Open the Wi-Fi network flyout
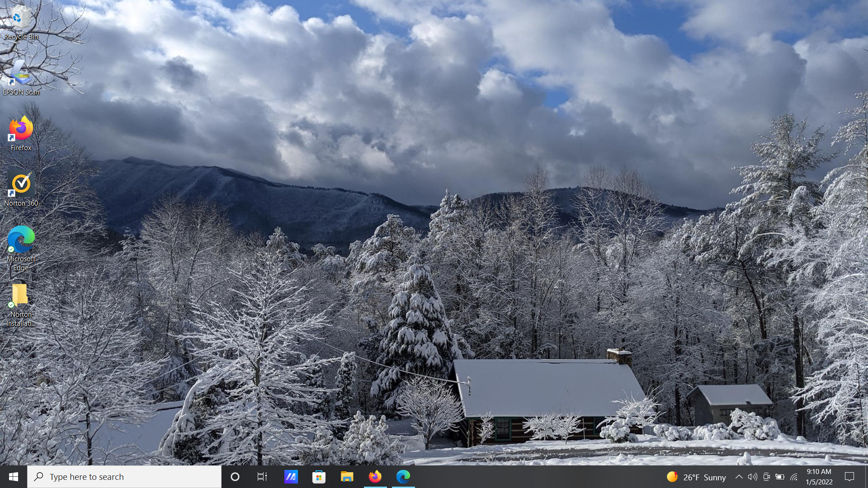The image size is (868, 488). coord(794,477)
